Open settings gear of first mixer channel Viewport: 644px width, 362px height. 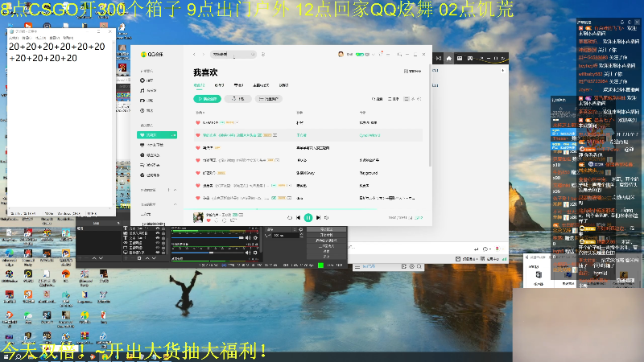click(255, 237)
